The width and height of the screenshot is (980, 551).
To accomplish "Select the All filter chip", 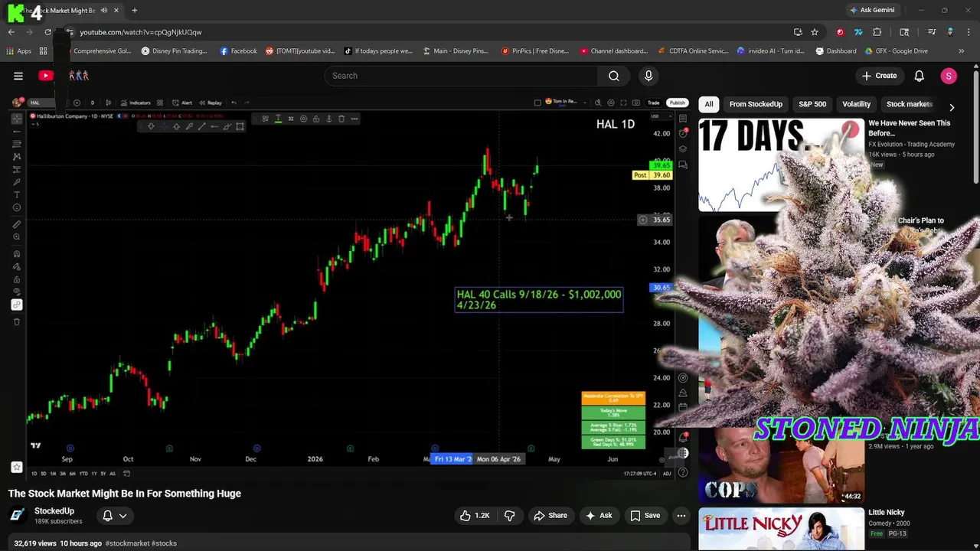I will [x=709, y=104].
